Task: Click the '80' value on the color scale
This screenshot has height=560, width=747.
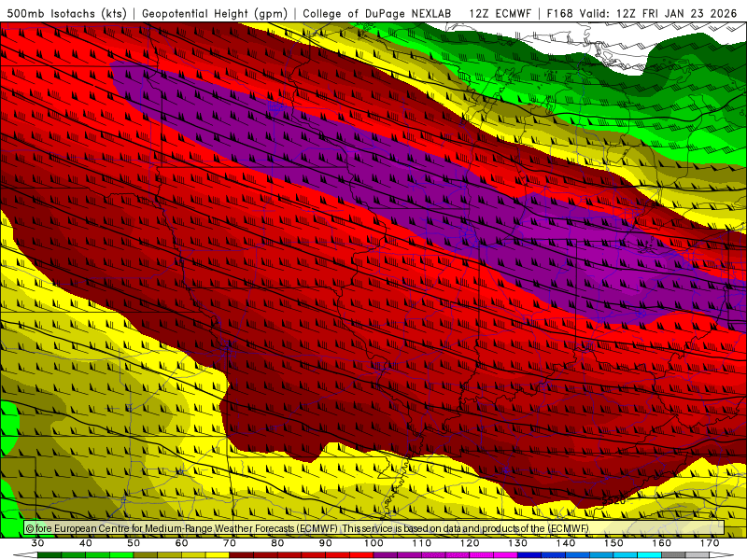Action: (x=277, y=543)
